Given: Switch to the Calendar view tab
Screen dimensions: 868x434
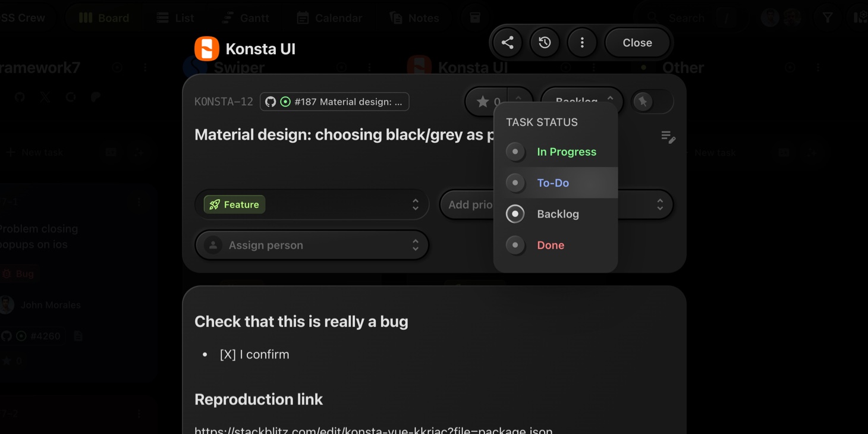Looking at the screenshot, I should (329, 18).
